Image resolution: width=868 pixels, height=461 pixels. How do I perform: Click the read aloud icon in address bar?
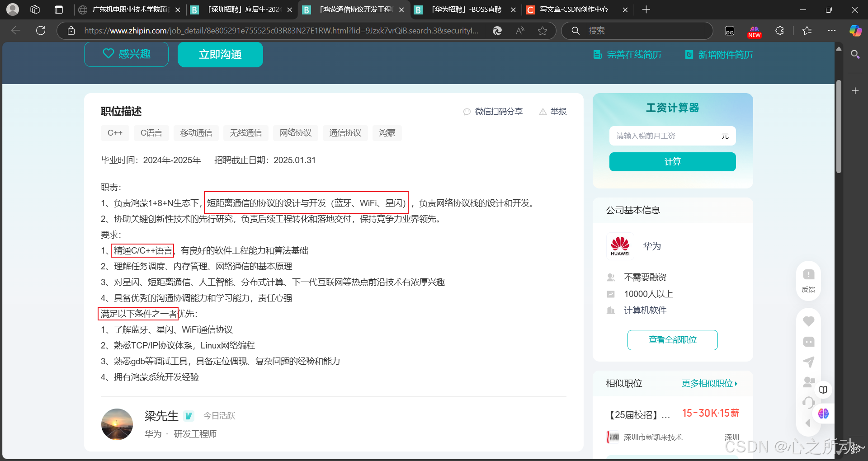[520, 31]
